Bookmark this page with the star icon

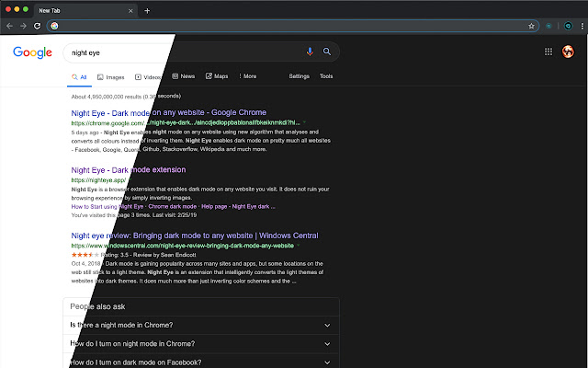click(x=531, y=27)
